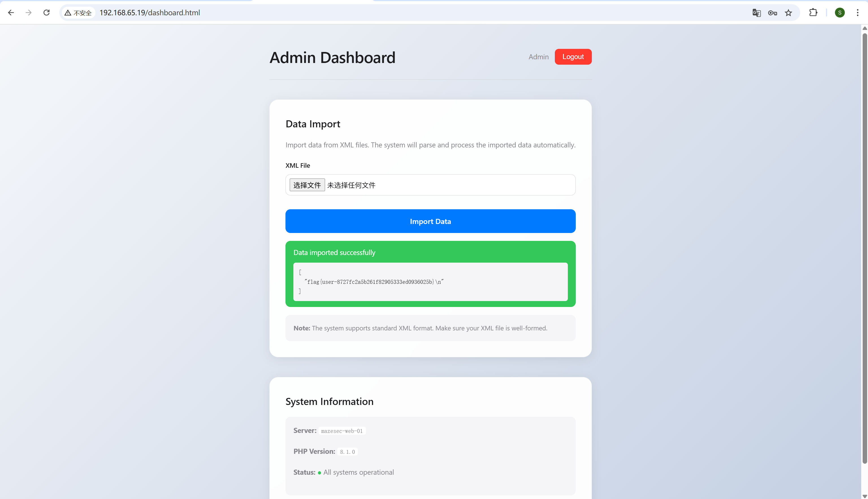Image resolution: width=868 pixels, height=499 pixels.
Task: Bookmark this page with the star
Action: tap(789, 13)
